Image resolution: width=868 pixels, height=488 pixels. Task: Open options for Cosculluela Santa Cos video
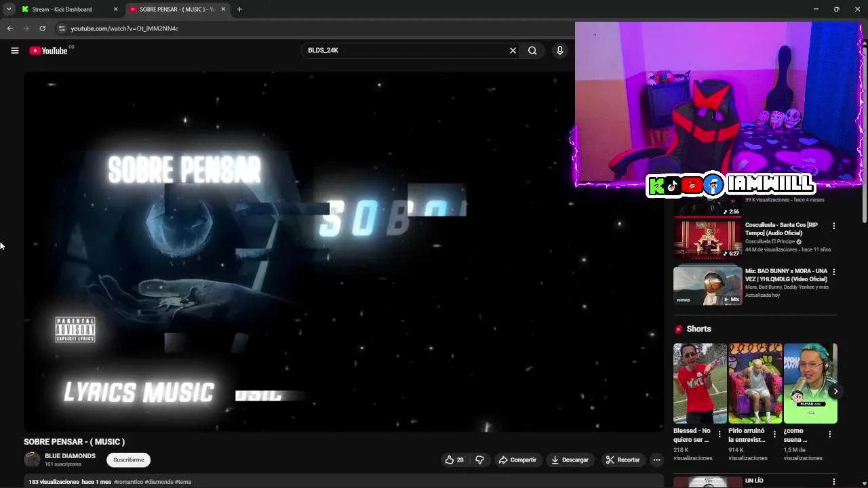click(833, 226)
